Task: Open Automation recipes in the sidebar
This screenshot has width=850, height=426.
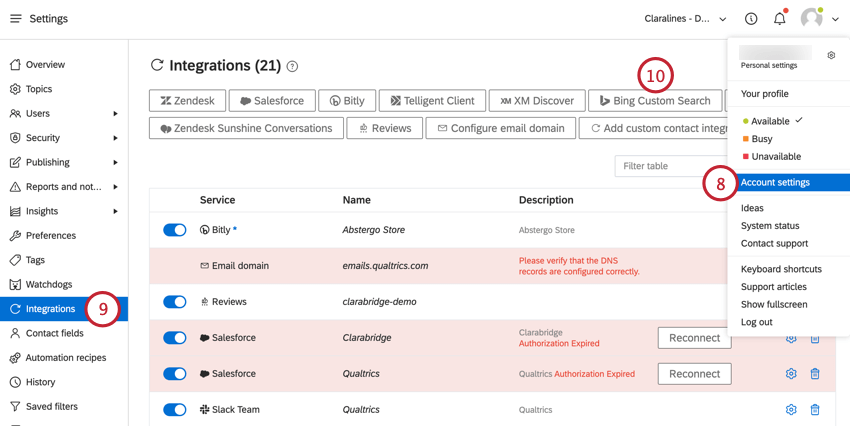Action: (x=66, y=358)
